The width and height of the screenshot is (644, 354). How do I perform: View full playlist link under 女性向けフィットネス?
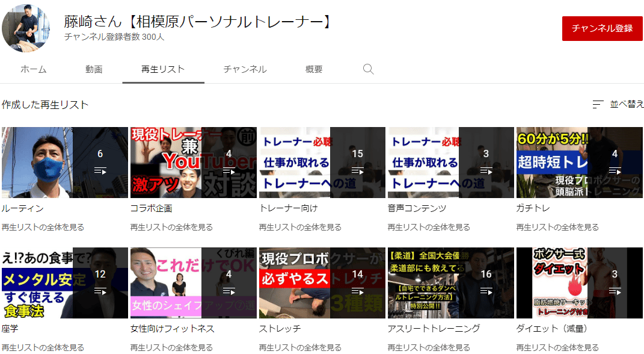click(171, 347)
